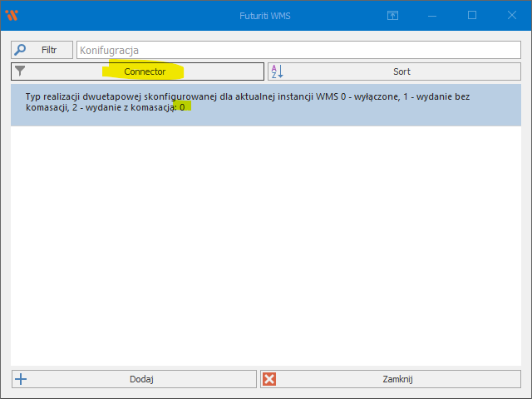The height and width of the screenshot is (399, 532).
Task: Click the blue plus icon
Action: pyautogui.click(x=22, y=379)
